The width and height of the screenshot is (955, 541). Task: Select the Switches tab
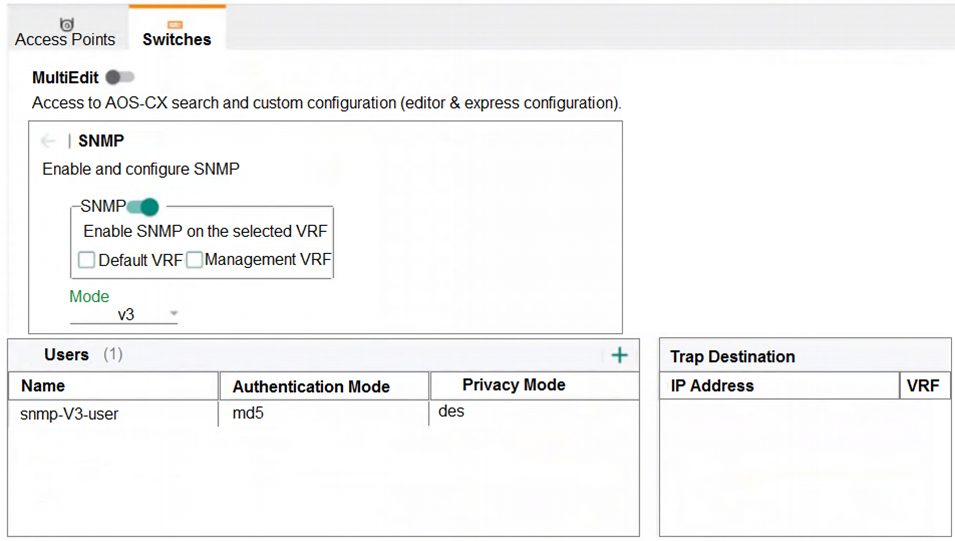(177, 30)
